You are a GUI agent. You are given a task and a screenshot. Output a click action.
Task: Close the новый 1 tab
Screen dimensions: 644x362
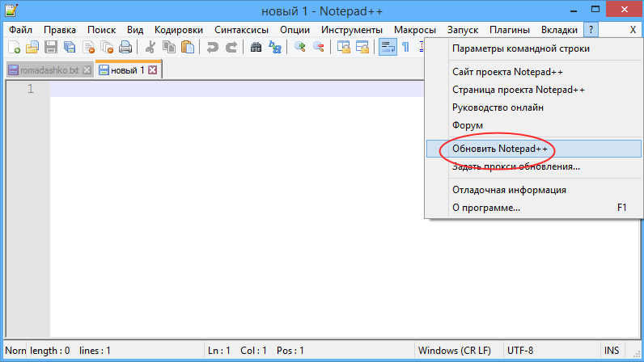152,70
